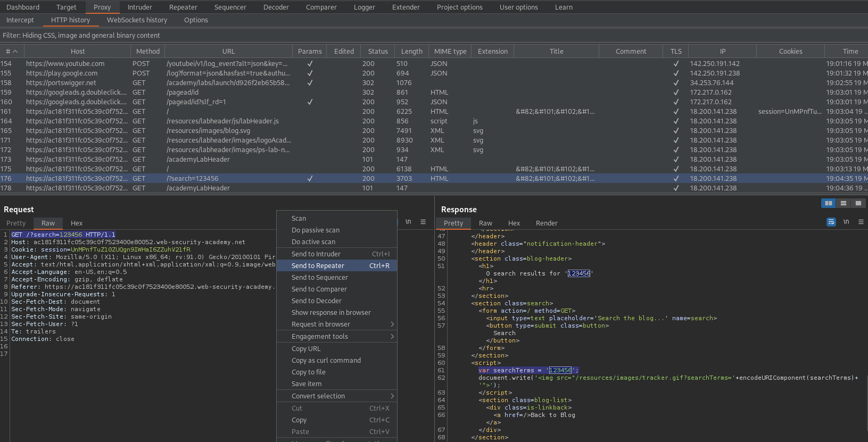Select row 160 /pagead/id?slf_rd=1

434,102
